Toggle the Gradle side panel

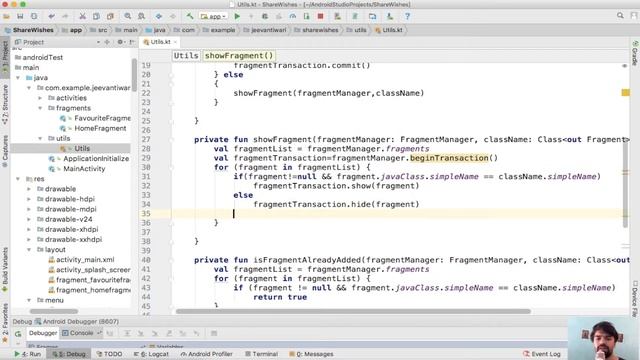[x=635, y=53]
